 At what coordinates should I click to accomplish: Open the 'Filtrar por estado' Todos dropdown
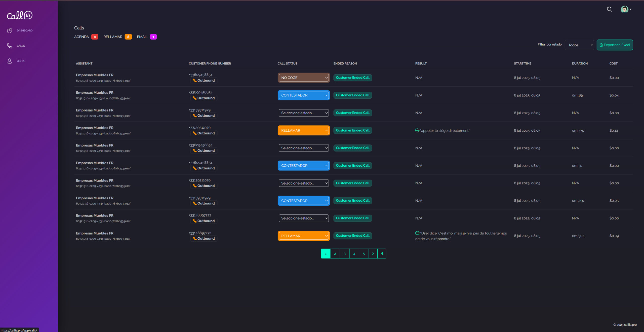coord(579,45)
